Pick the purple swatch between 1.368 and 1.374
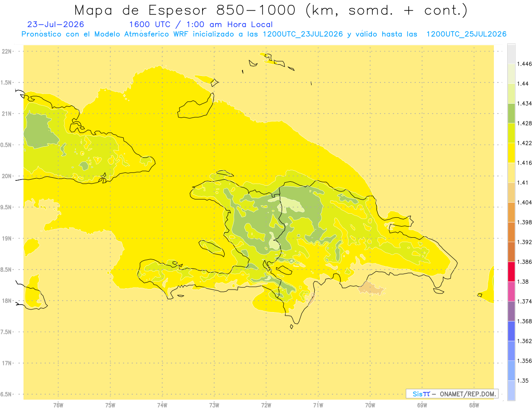Image resolution: width=532 pixels, height=411 pixels. (511, 311)
